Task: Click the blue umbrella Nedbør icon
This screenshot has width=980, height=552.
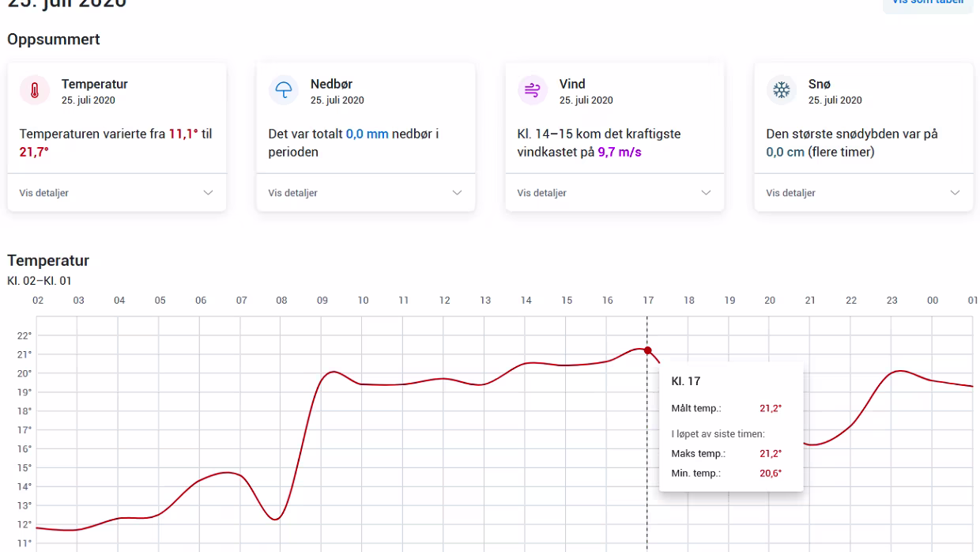Action: pyautogui.click(x=283, y=91)
